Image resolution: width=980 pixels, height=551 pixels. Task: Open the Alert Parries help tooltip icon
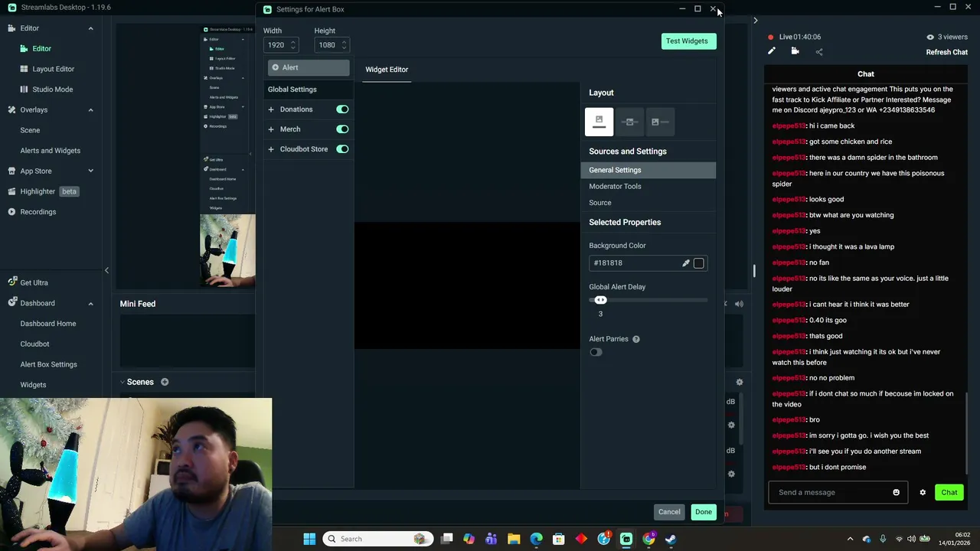(x=636, y=339)
